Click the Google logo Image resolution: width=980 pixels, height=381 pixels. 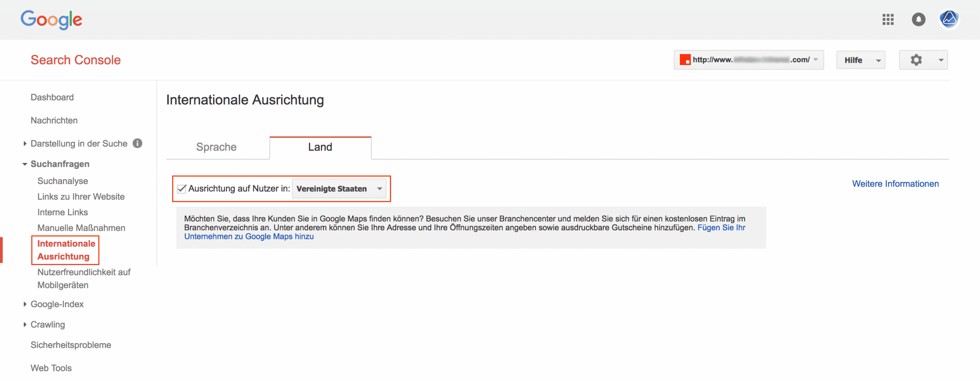coord(51,20)
